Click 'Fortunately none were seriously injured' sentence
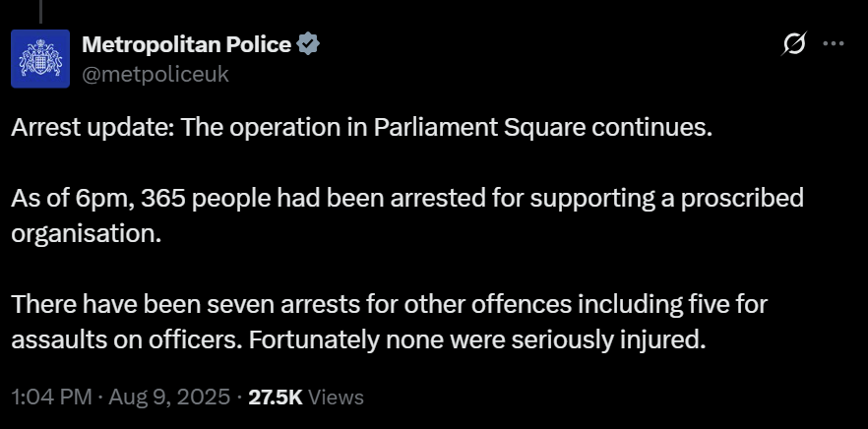Viewport: 868px width, 429px height. [x=477, y=340]
